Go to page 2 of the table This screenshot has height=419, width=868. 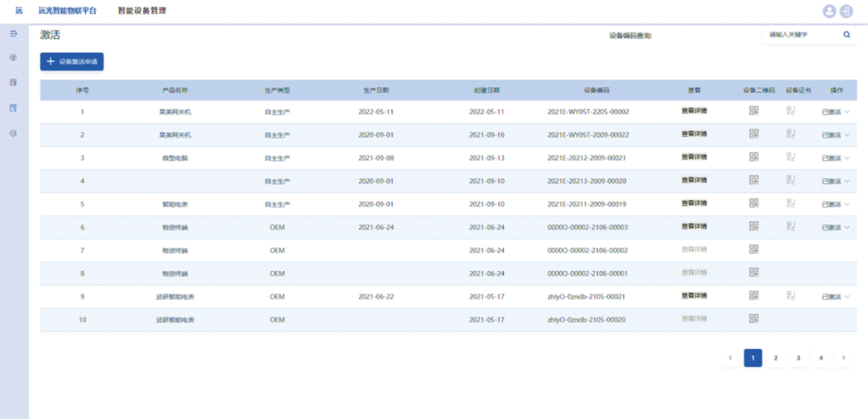click(x=776, y=358)
